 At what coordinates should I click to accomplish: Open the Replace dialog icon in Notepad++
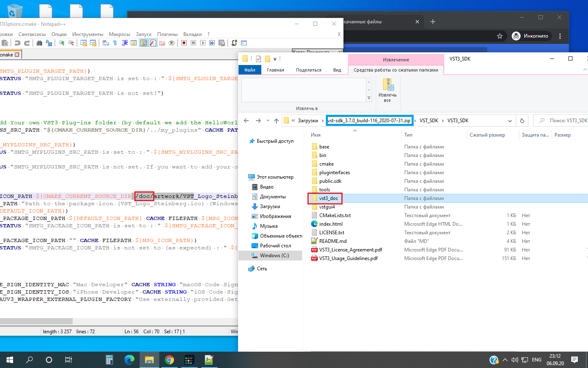pyautogui.click(x=49, y=43)
